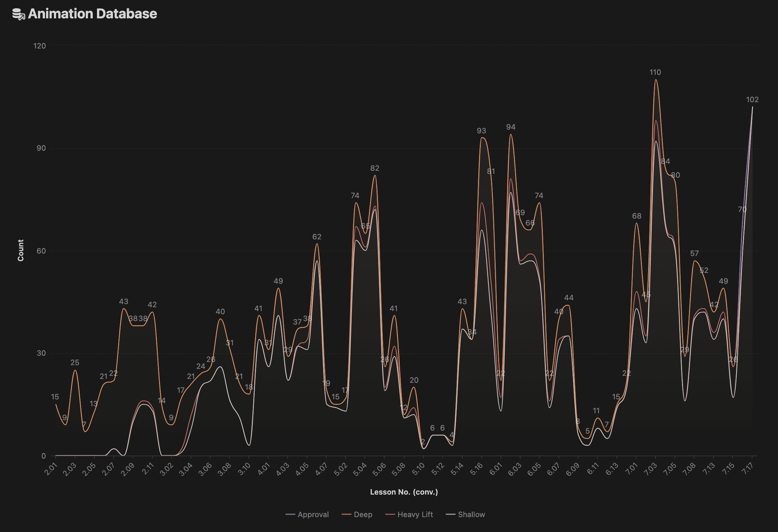The height and width of the screenshot is (532, 778).
Task: Hide the Heavy Lift series via legend
Action: pos(415,515)
